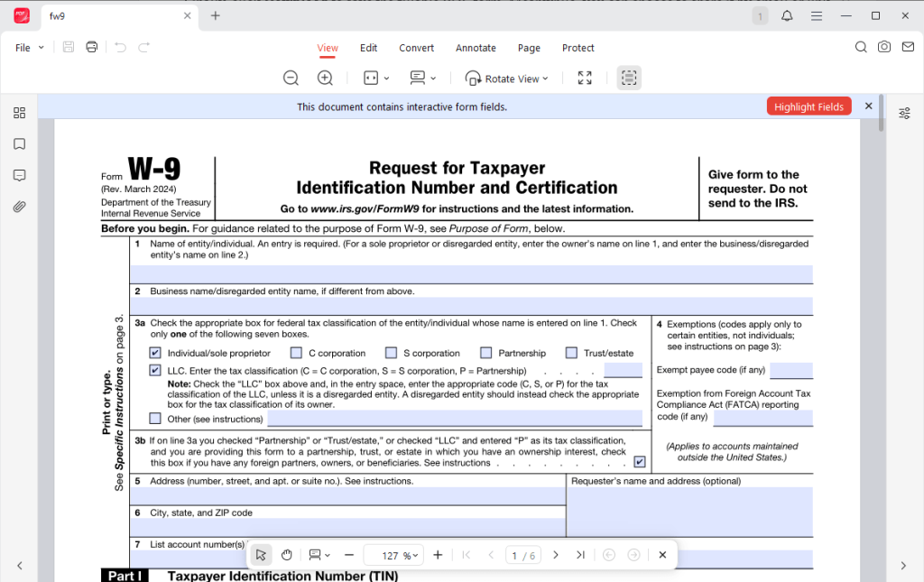Switch to the Edit tab
924x582 pixels.
[369, 48]
